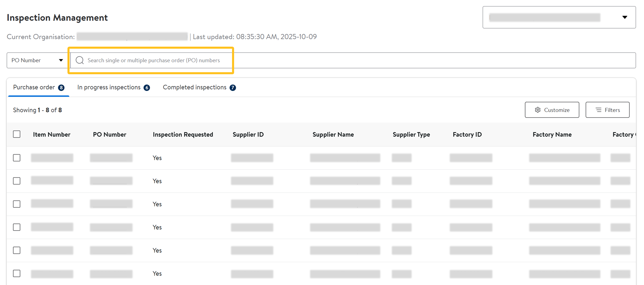644x285 pixels.
Task: Select the last visible row checkbox
Action: point(17,273)
